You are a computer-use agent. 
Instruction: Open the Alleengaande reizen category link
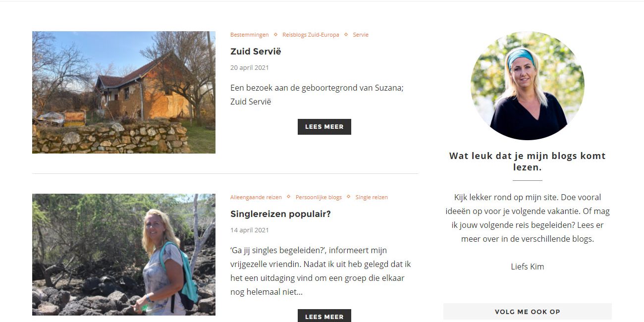click(256, 197)
